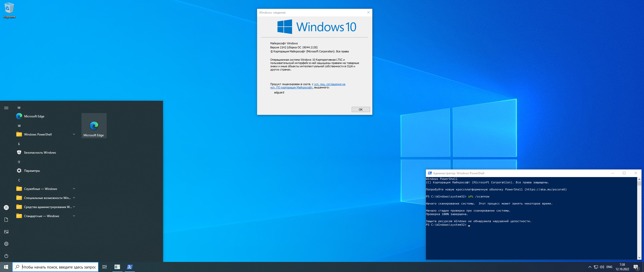Screen dimensions: 644x272
Task: Switch to winver taskbar app icon
Action: click(x=117, y=267)
